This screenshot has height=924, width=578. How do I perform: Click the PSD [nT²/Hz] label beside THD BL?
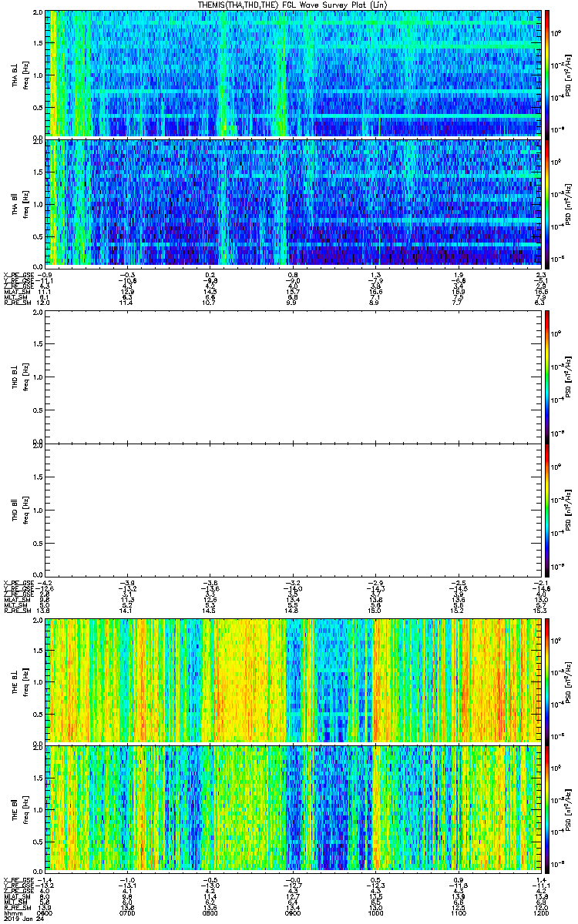[x=566, y=376]
